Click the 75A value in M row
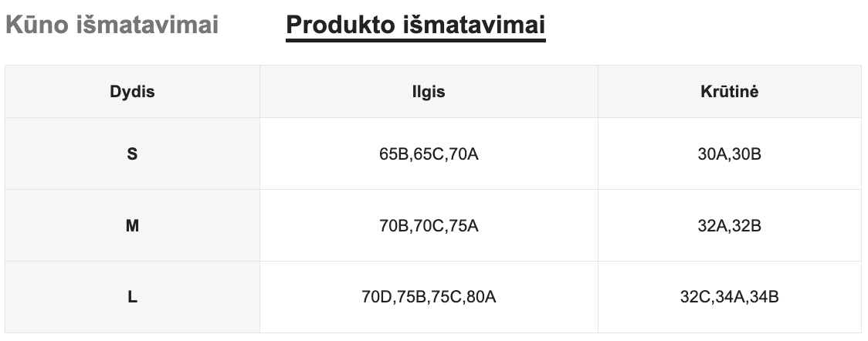Screen dimensions: 868x341 point(464,226)
